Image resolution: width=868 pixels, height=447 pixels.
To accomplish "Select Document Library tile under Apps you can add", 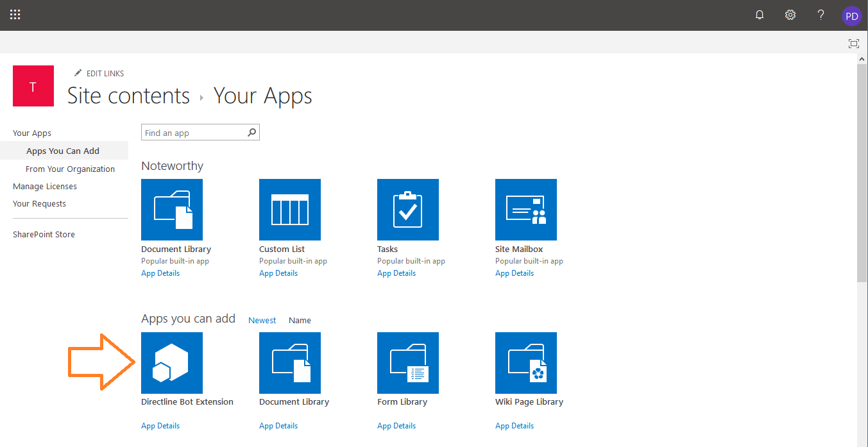I will tap(290, 363).
